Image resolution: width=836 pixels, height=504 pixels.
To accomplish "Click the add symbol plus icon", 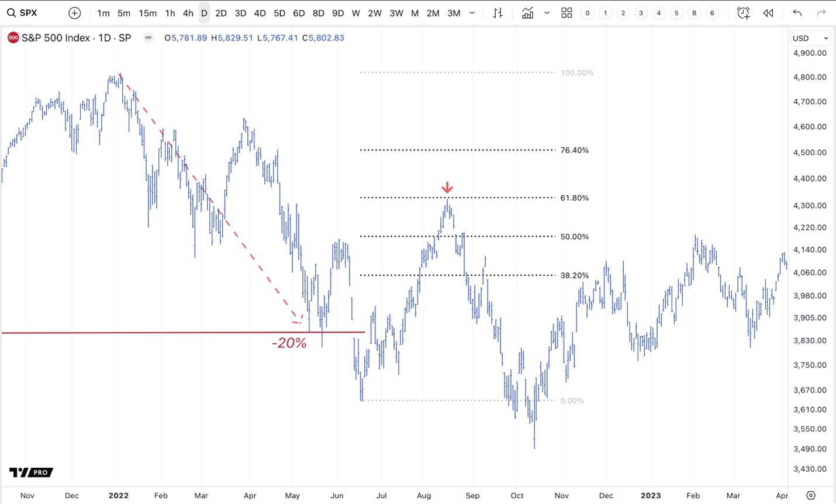I will click(75, 13).
